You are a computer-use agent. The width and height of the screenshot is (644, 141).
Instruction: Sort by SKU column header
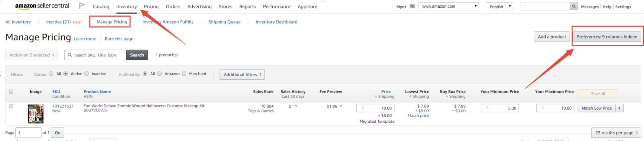(x=56, y=92)
